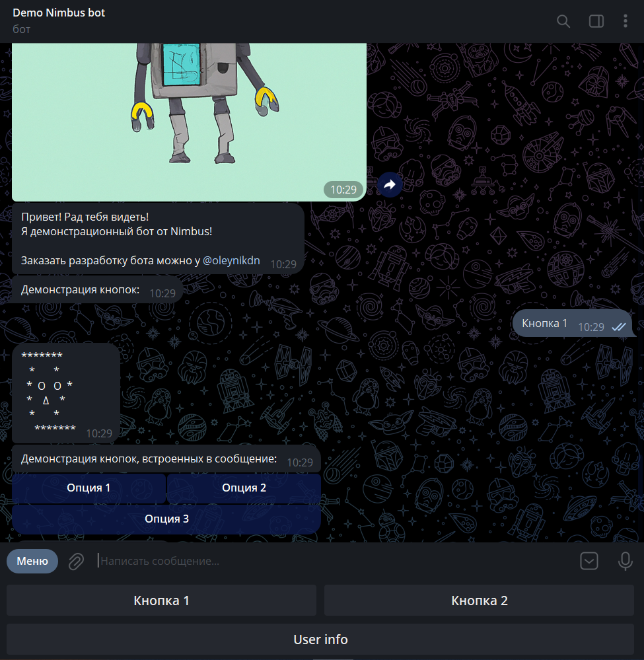Open Demo Nimbus bot profile header

pos(59,13)
